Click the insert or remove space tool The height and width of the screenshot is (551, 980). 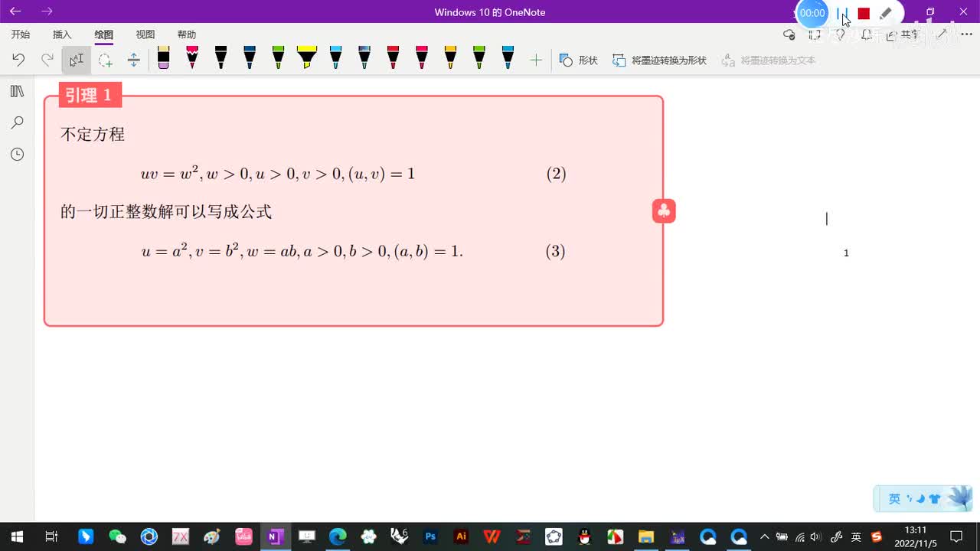click(x=134, y=60)
